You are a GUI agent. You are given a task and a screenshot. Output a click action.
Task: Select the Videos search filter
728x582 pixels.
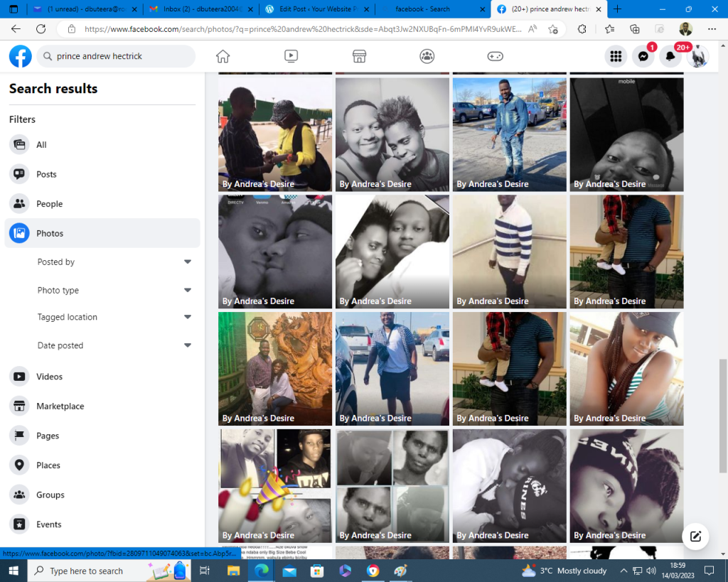tap(49, 377)
